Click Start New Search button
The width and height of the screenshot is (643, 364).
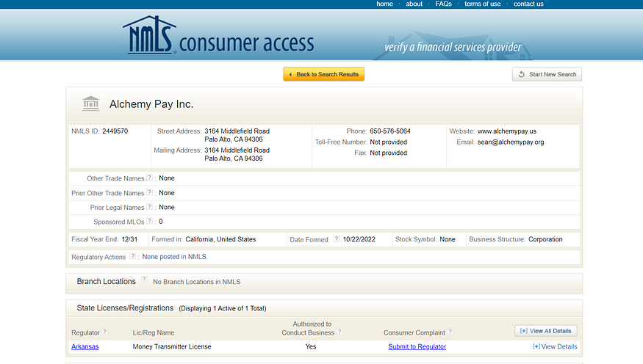point(547,74)
